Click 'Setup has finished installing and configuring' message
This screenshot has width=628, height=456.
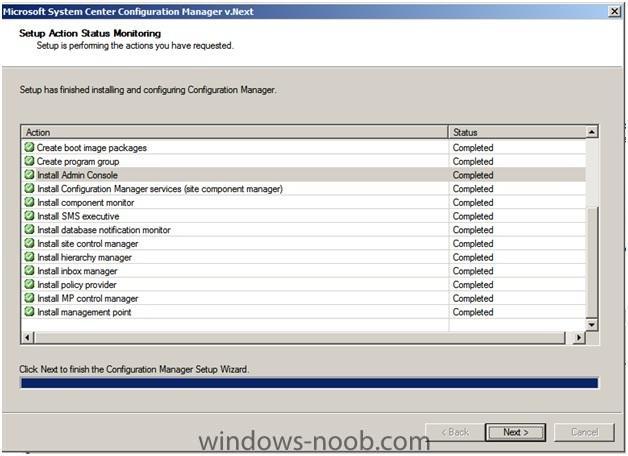(148, 90)
